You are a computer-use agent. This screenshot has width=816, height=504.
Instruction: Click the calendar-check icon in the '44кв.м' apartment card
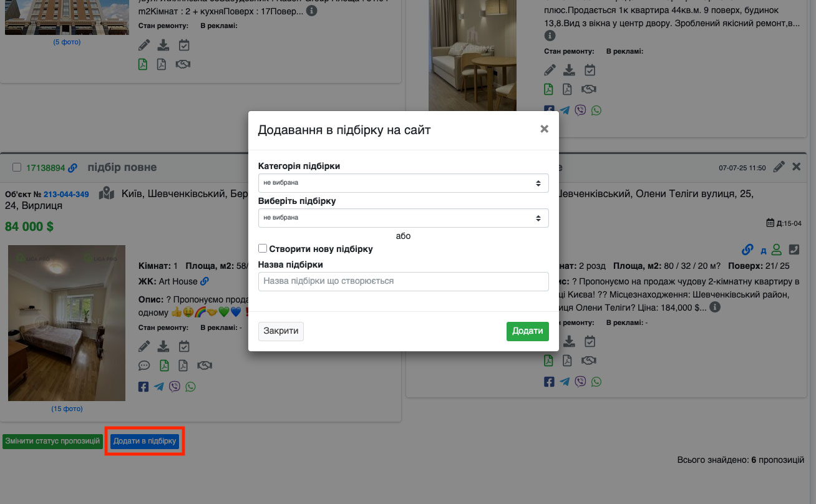pyautogui.click(x=590, y=70)
